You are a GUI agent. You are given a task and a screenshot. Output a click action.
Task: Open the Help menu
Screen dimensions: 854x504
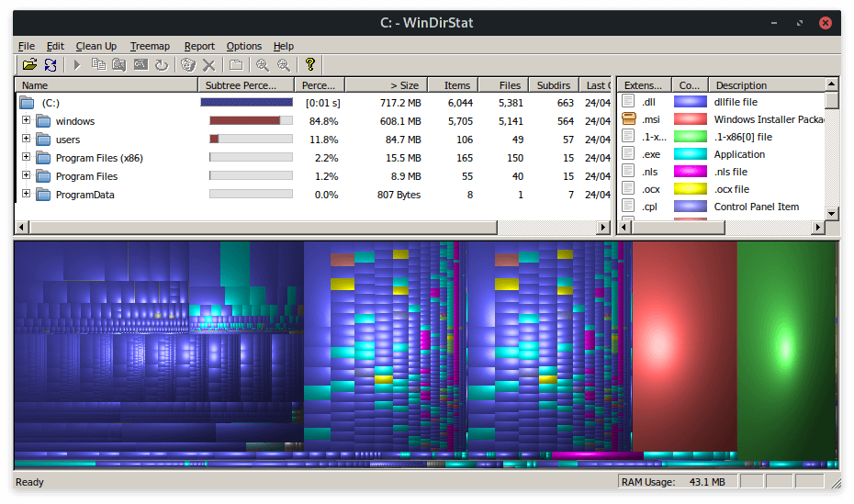click(x=283, y=46)
